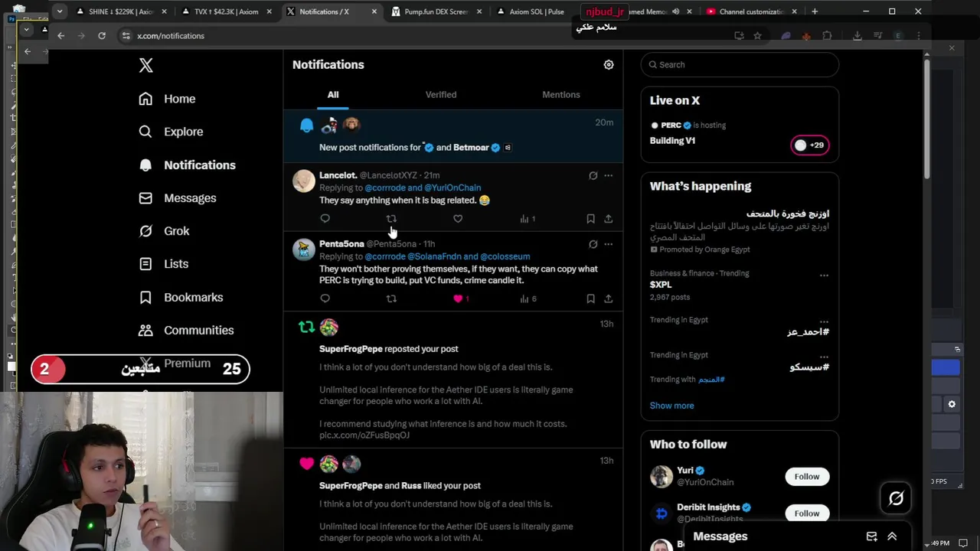Open Messages from the sidebar
This screenshot has width=980, height=551.
click(178, 198)
